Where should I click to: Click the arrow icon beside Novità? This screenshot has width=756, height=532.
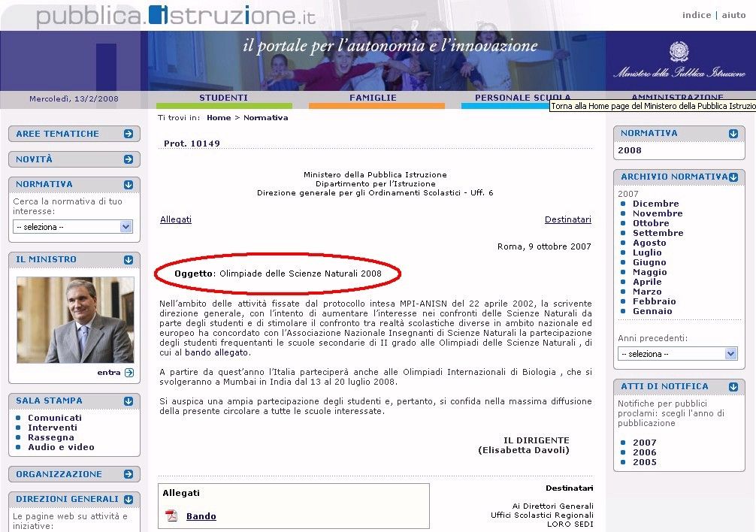[x=129, y=159]
